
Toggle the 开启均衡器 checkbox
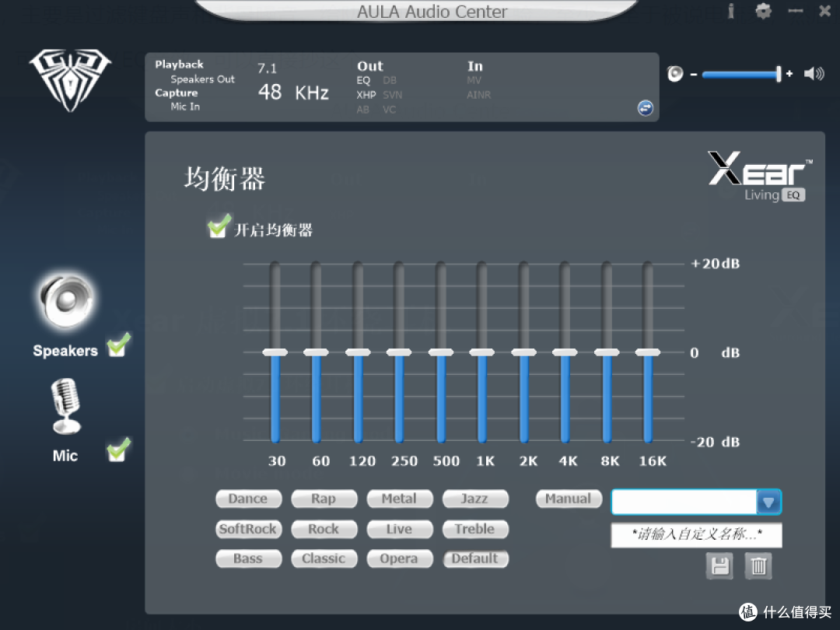(219, 226)
